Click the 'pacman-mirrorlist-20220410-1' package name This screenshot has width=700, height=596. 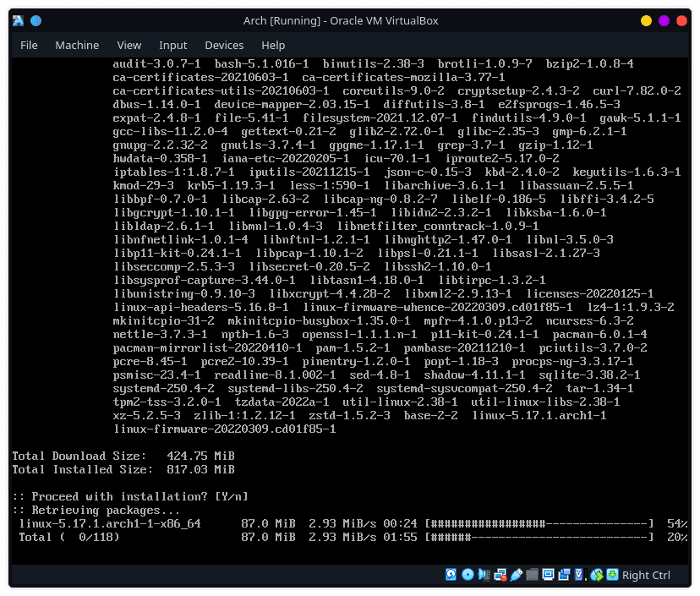pyautogui.click(x=208, y=347)
